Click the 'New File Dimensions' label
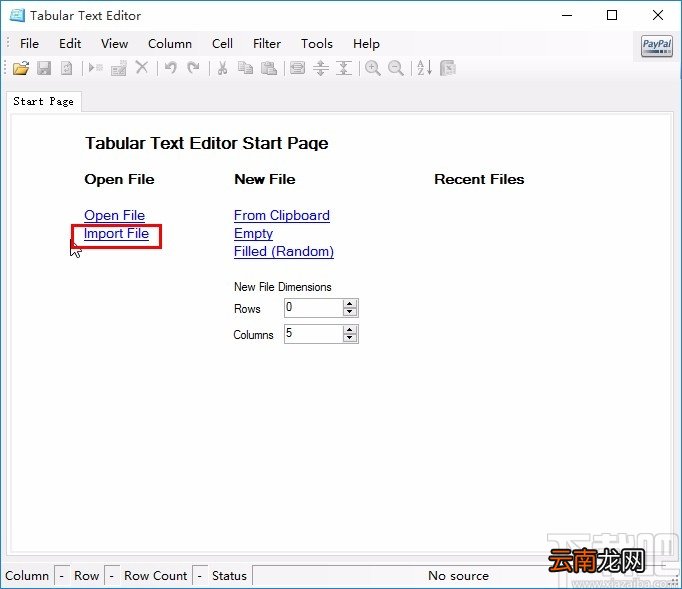This screenshot has width=682, height=589. [x=283, y=287]
